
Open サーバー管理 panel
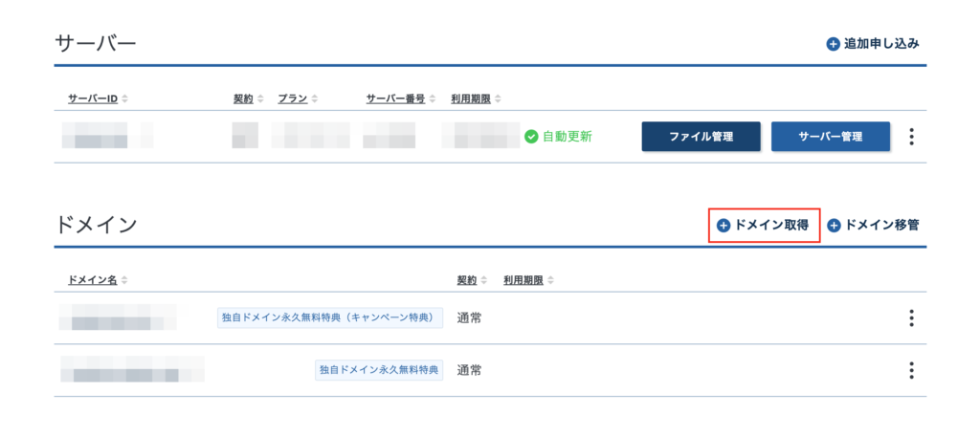pyautogui.click(x=831, y=136)
